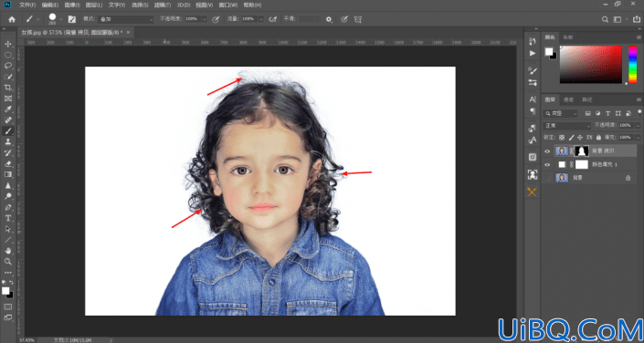Select the Elliptical Marquee tool
Screen dimensions: 644x343
(x=8, y=55)
